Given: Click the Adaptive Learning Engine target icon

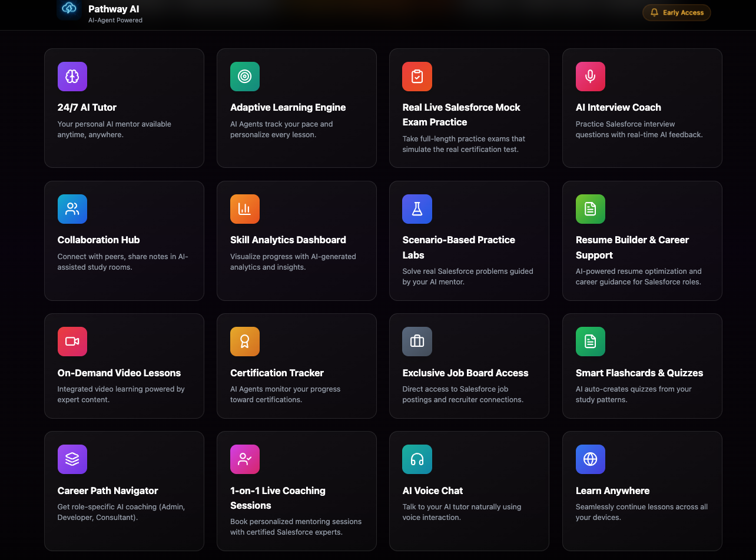Looking at the screenshot, I should (244, 76).
